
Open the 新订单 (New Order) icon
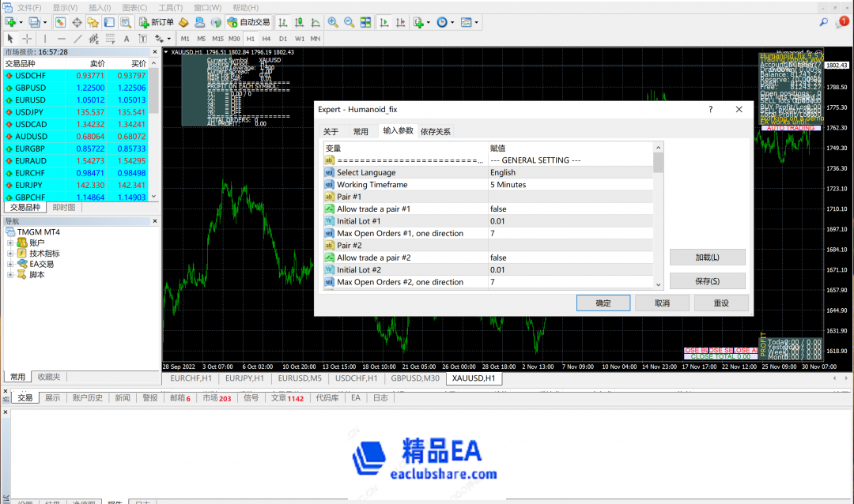[x=159, y=22]
